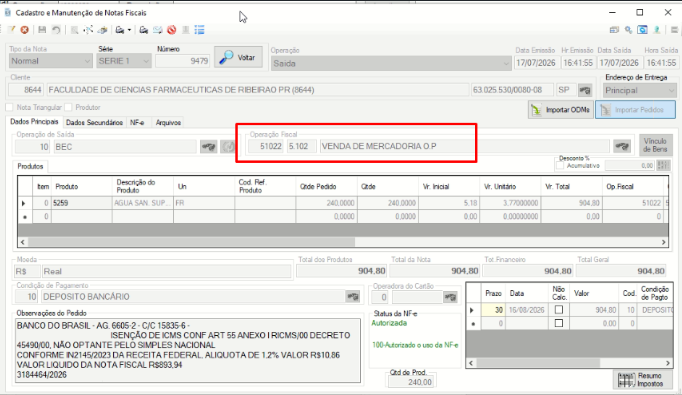Click the Importar Pedidos button
Image resolution: width=682 pixels, height=395 pixels.
pyautogui.click(x=635, y=110)
